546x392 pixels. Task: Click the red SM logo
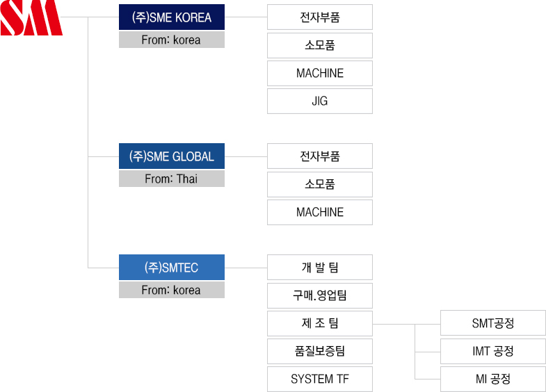tap(31, 17)
